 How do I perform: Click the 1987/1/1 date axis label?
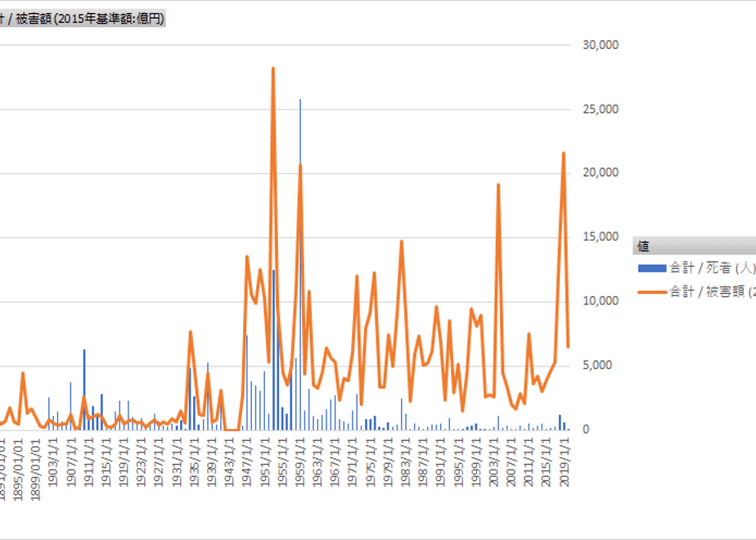coord(423,462)
